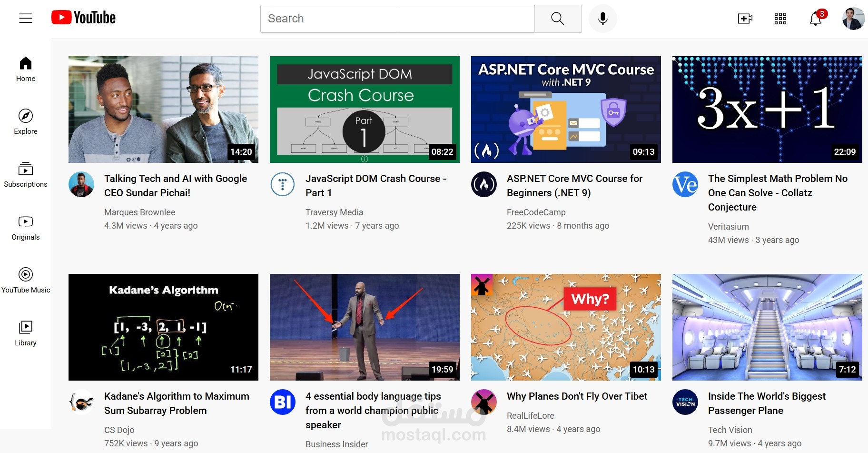Go to Home in sidebar

click(x=26, y=70)
